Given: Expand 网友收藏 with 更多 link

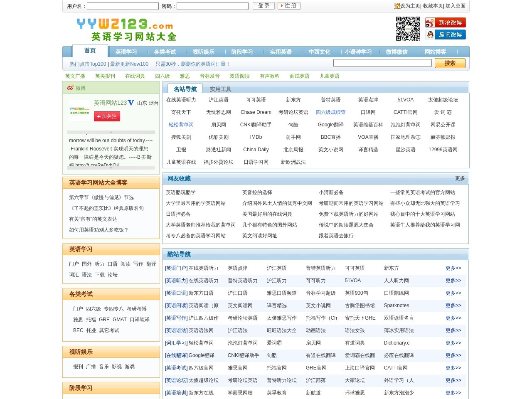Looking at the screenshot, I should (x=460, y=178).
